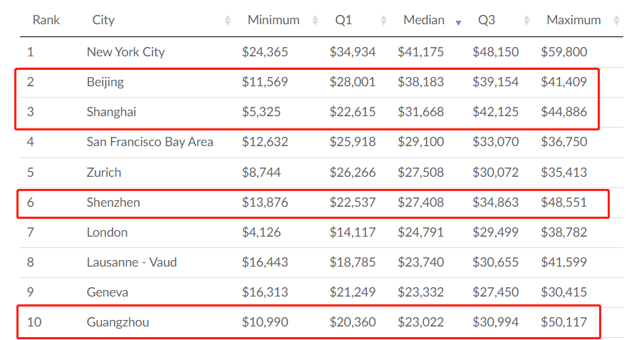
Task: Select San Francisco Bay Area entry
Action: (150, 142)
